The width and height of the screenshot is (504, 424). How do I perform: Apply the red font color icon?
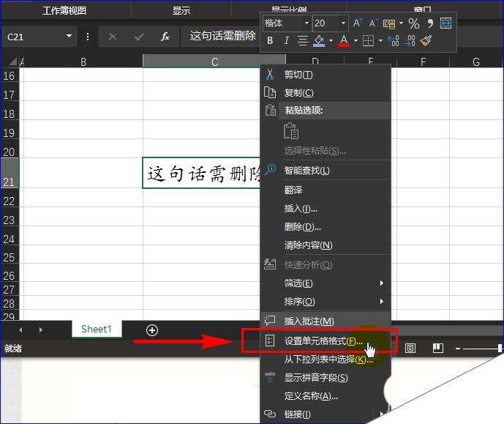344,40
